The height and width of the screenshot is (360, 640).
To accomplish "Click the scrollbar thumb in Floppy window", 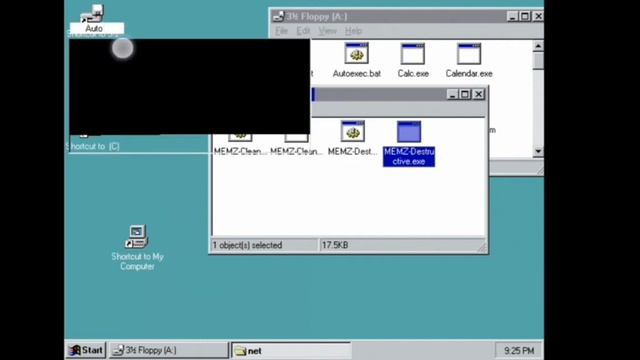I will pos(538,60).
